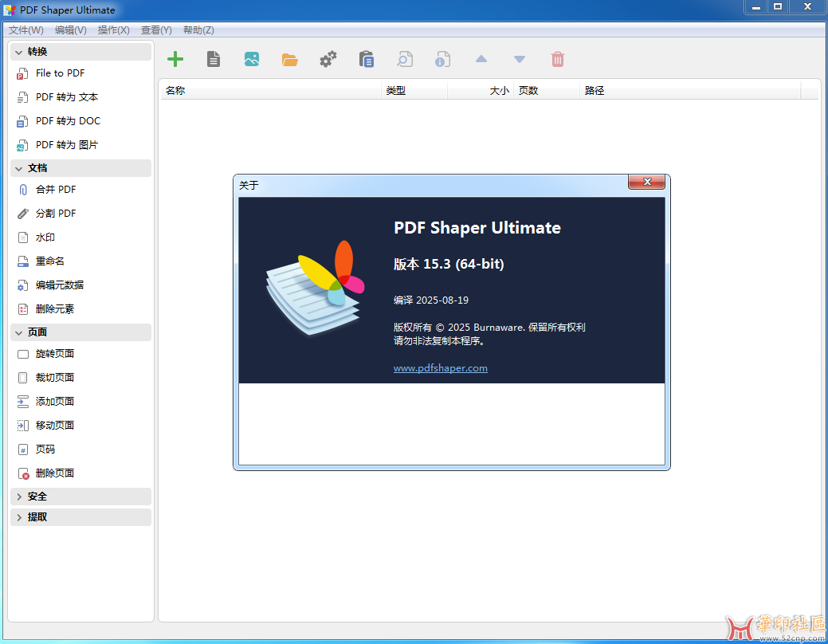828x644 pixels.
Task: Open the 查看(Y) menu
Action: tap(156, 30)
